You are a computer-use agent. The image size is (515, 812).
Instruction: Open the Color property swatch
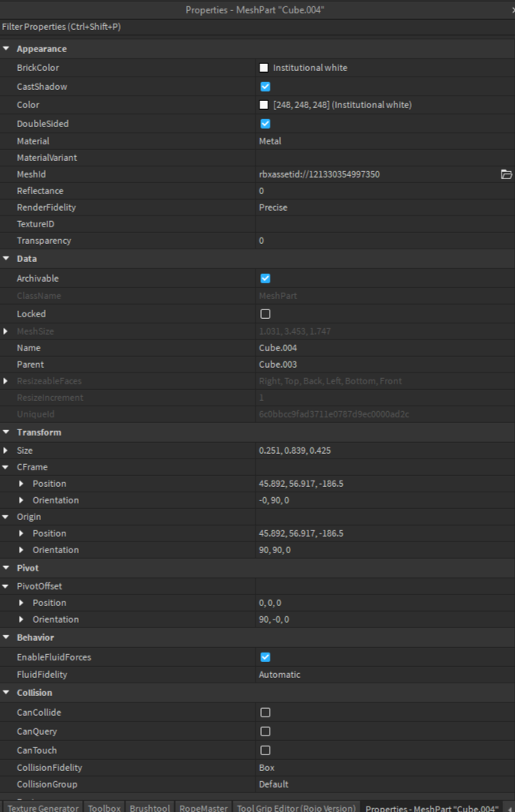click(x=264, y=105)
